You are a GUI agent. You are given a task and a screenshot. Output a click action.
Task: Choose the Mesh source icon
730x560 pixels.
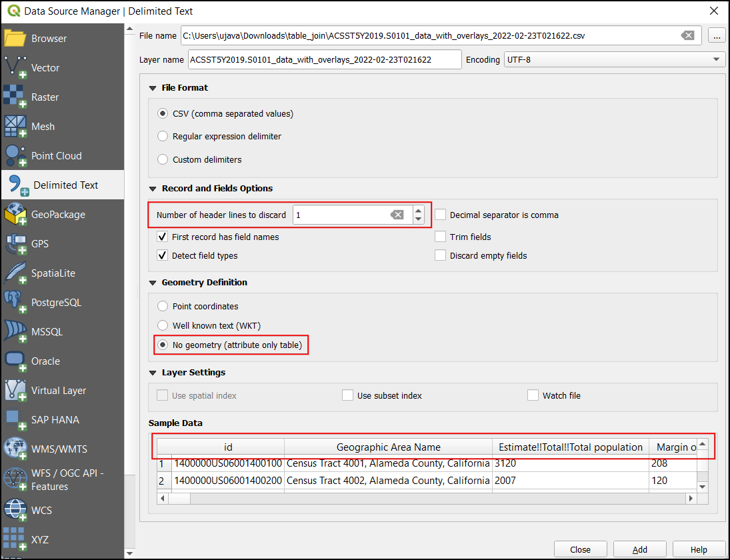pos(15,127)
